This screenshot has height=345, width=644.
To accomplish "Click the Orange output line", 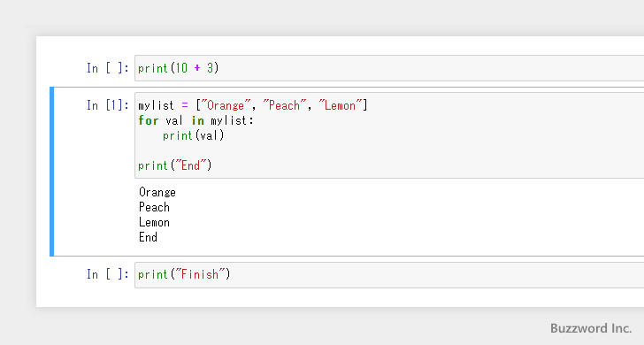I will click(157, 192).
